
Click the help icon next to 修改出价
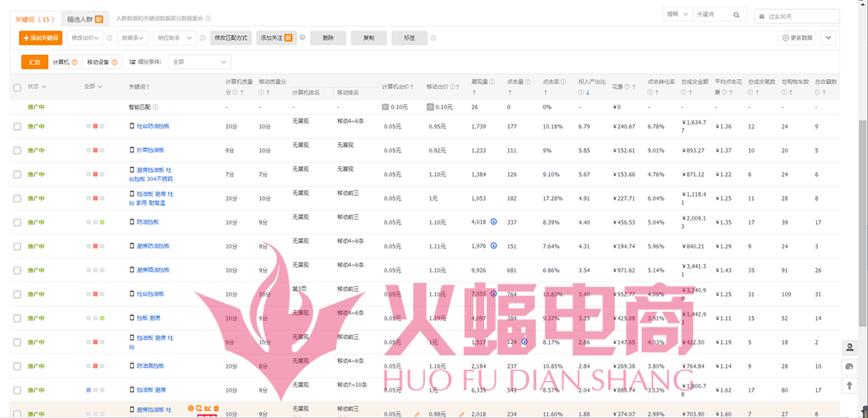pyautogui.click(x=109, y=38)
